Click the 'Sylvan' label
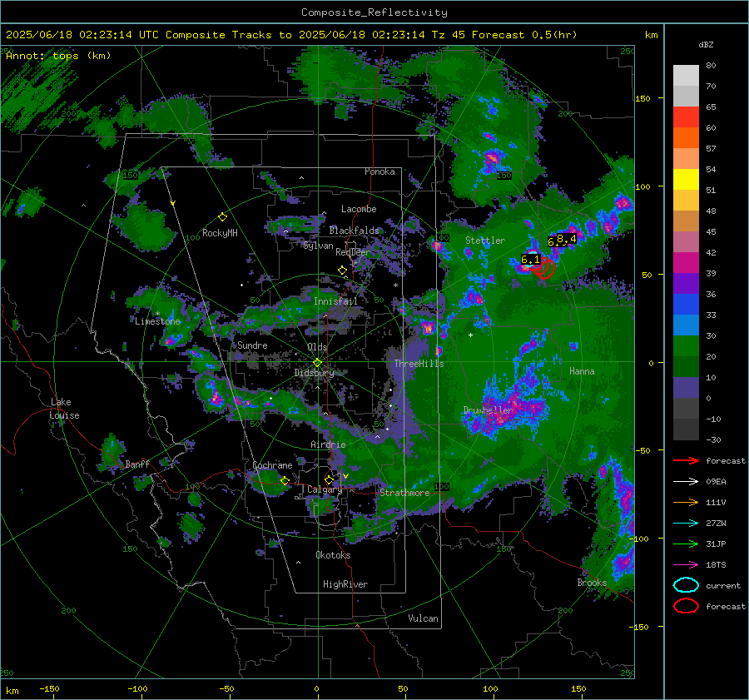The height and width of the screenshot is (700, 749). [318, 246]
